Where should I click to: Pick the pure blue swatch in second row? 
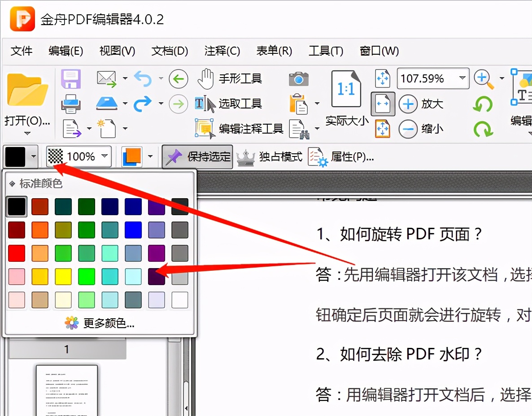(x=133, y=230)
